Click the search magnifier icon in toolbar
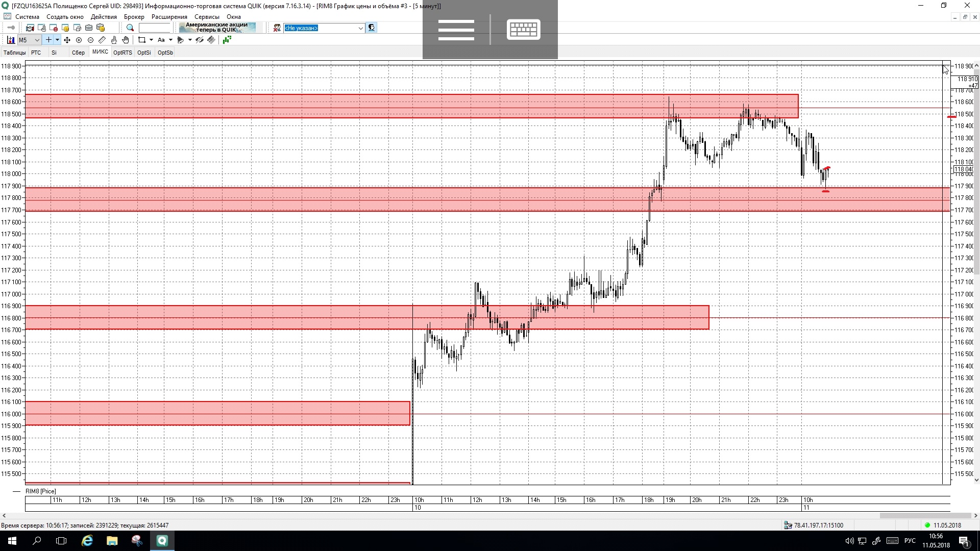Image resolution: width=980 pixels, height=551 pixels. pyautogui.click(x=130, y=28)
